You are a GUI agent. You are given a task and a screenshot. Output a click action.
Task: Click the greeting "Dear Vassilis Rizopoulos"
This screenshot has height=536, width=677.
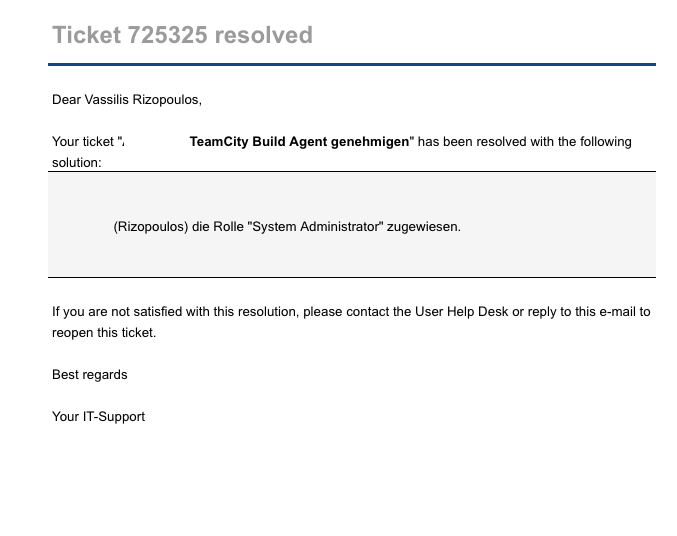click(x=127, y=100)
